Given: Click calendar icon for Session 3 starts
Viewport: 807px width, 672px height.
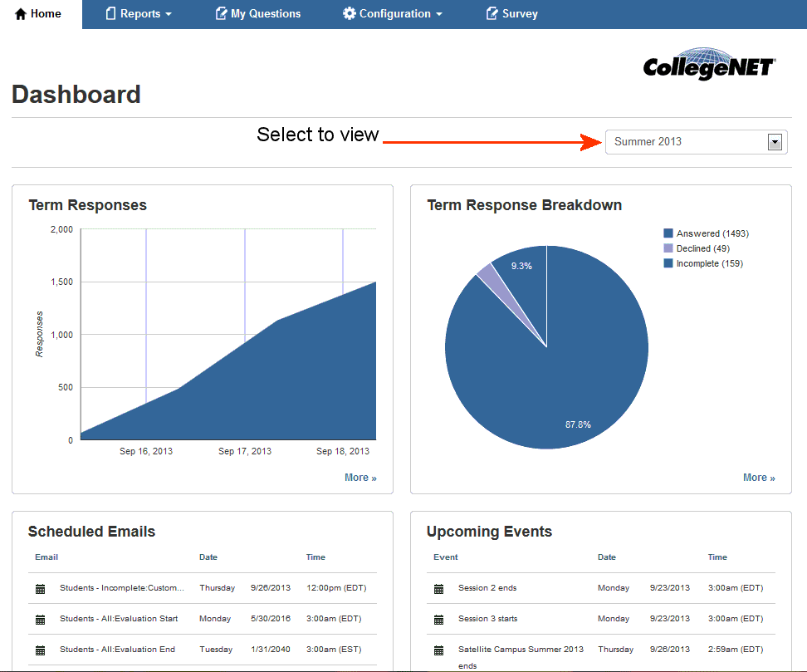Looking at the screenshot, I should [x=438, y=620].
